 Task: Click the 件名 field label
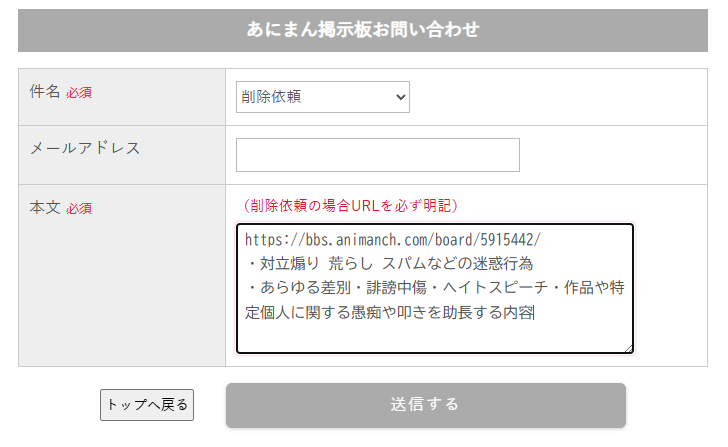pyautogui.click(x=46, y=92)
